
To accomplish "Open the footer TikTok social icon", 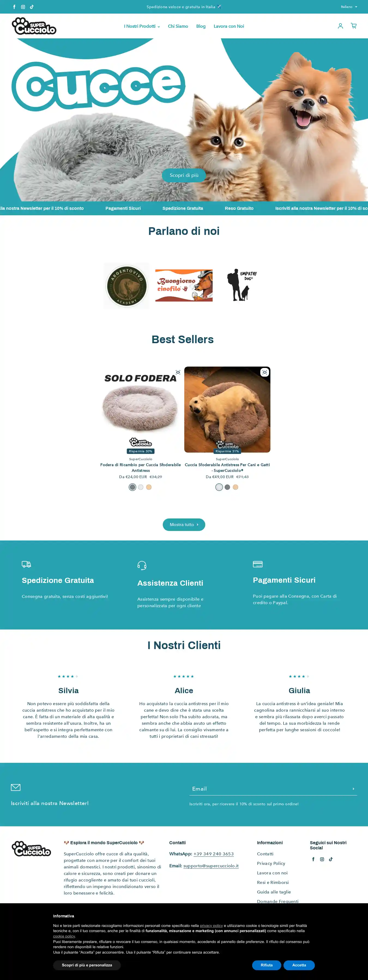I will point(331,859).
